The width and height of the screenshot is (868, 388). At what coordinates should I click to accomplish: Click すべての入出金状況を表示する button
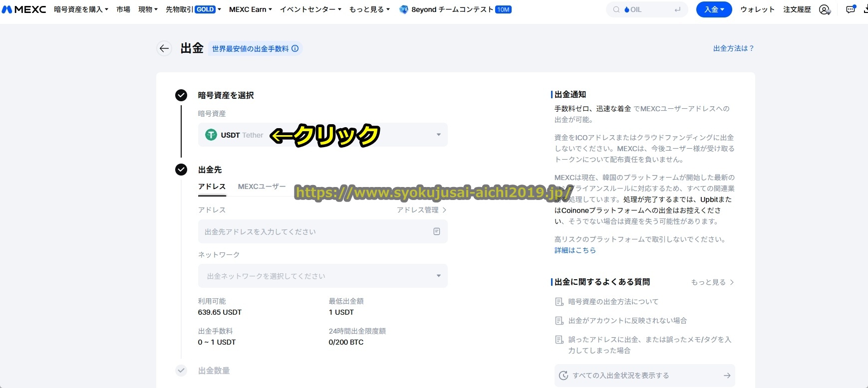[645, 376]
